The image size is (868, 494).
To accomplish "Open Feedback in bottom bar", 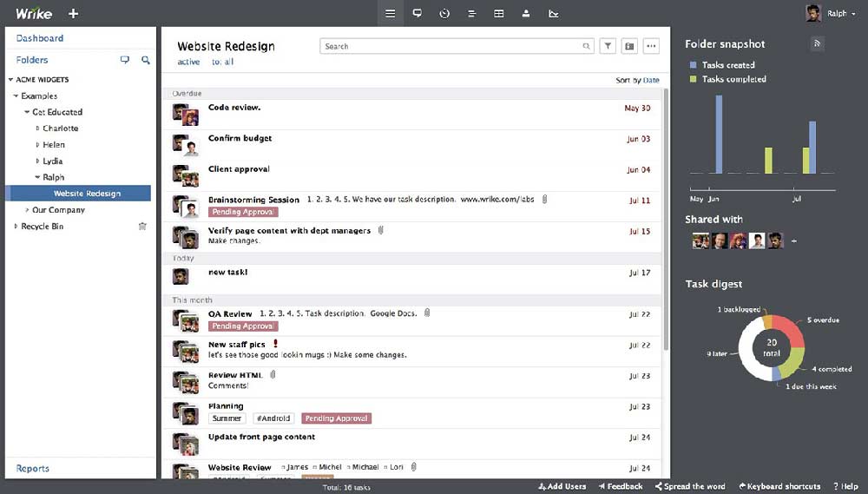I will 621,486.
